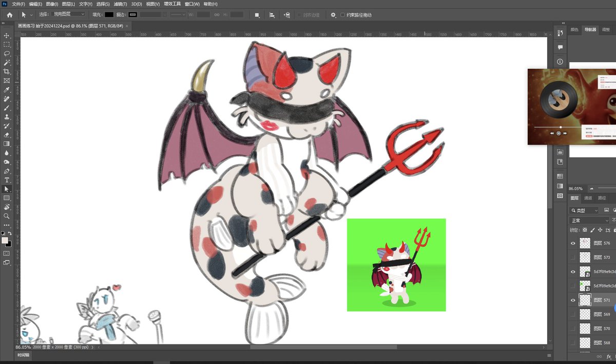Open the Comments panel icon
This screenshot has height=364, width=616.
pyautogui.click(x=560, y=47)
